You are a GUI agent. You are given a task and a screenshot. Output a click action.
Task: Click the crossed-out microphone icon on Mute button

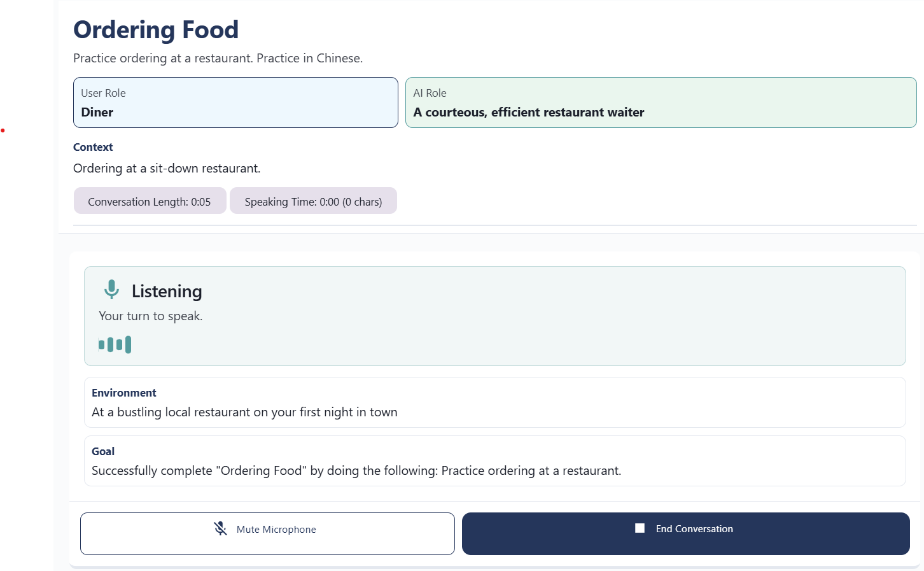(221, 528)
